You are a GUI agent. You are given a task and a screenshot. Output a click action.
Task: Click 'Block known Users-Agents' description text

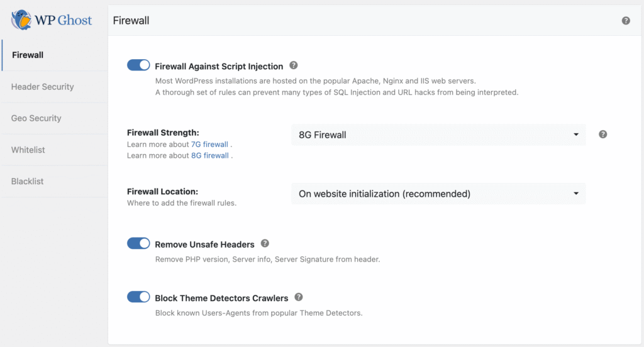[258, 313]
